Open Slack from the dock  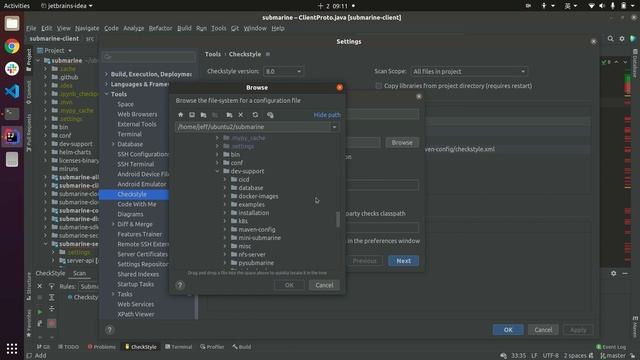point(12,69)
